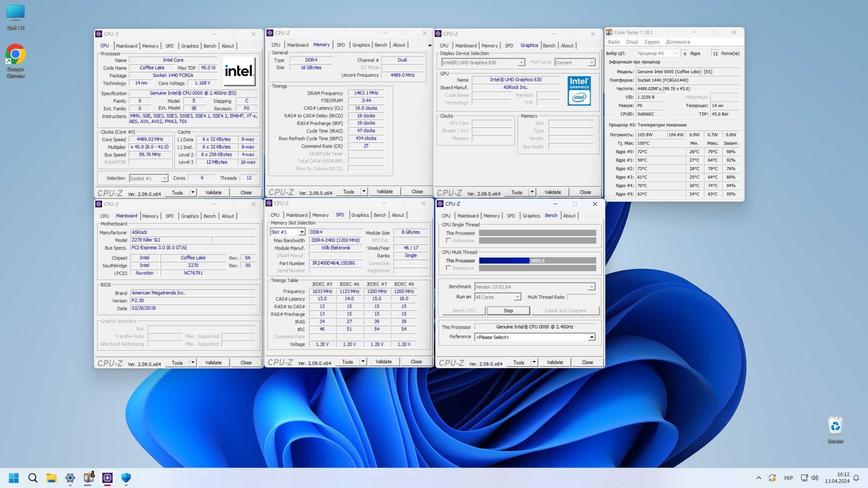The image size is (868, 488).
Task: Click Validate in the SPD window
Action: (x=383, y=362)
